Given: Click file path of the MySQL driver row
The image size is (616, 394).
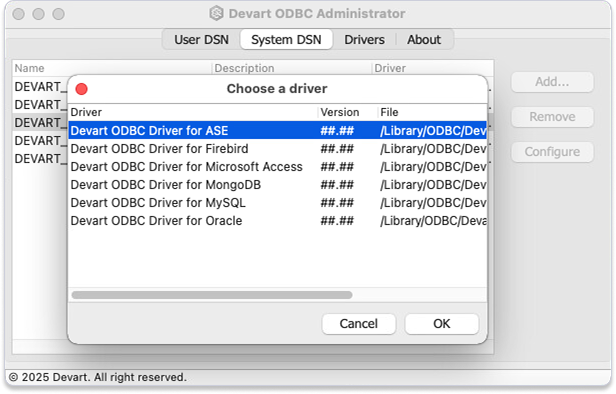Looking at the screenshot, I should point(433,203).
